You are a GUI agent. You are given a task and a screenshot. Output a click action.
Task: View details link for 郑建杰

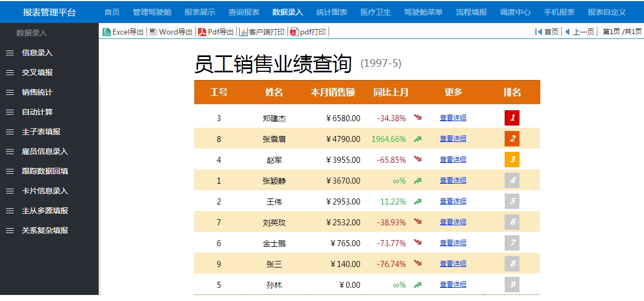pos(453,118)
